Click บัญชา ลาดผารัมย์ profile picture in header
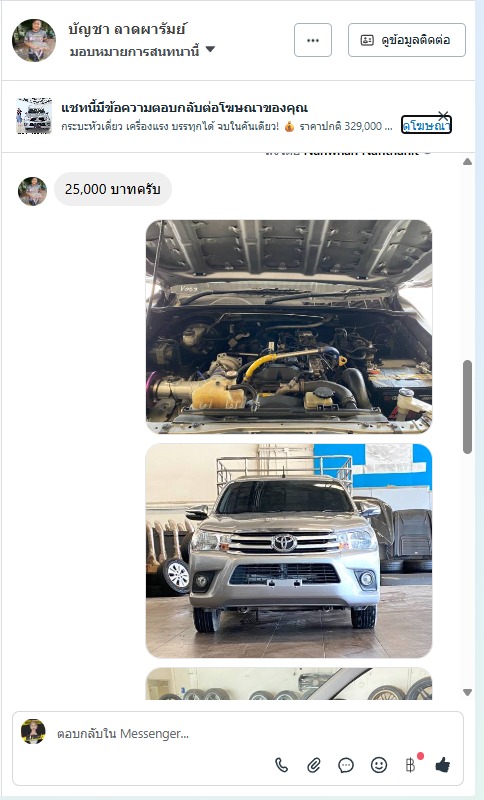Image resolution: width=484 pixels, height=800 pixels. pyautogui.click(x=34, y=40)
